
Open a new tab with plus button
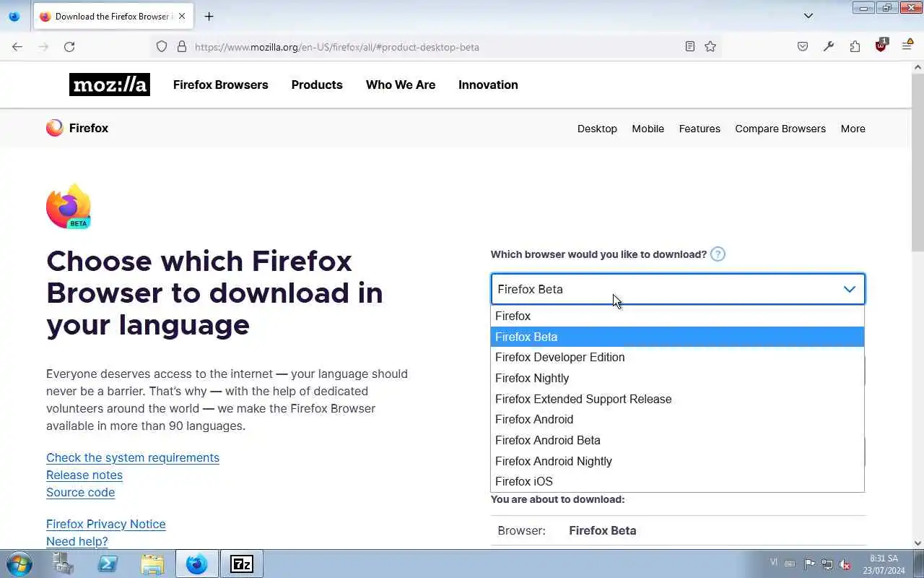click(209, 16)
